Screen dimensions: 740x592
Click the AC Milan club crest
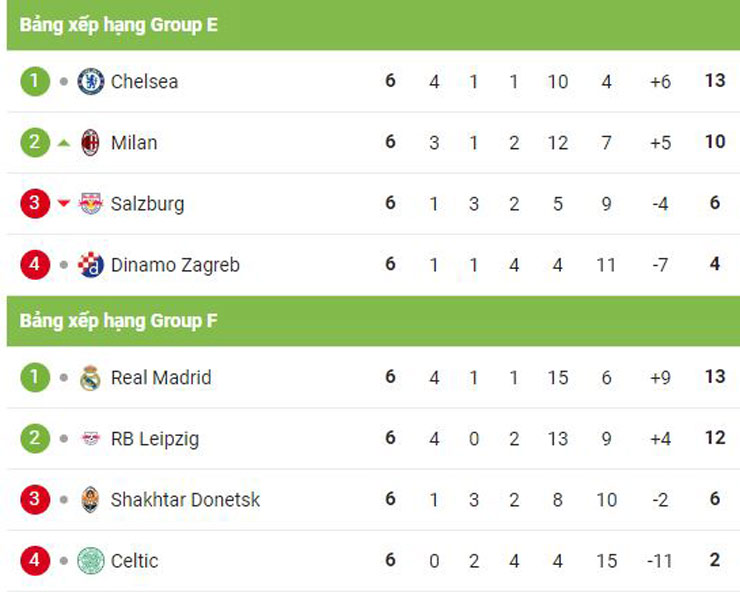tap(90, 142)
